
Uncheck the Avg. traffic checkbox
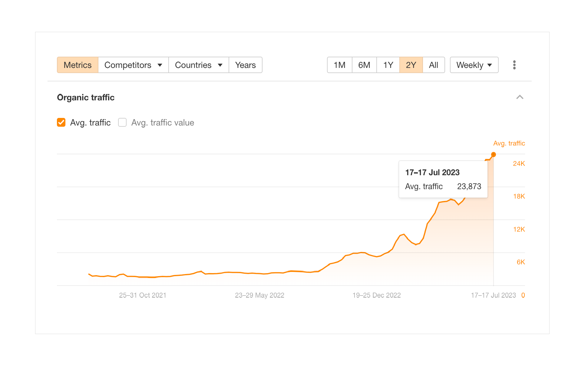61,122
